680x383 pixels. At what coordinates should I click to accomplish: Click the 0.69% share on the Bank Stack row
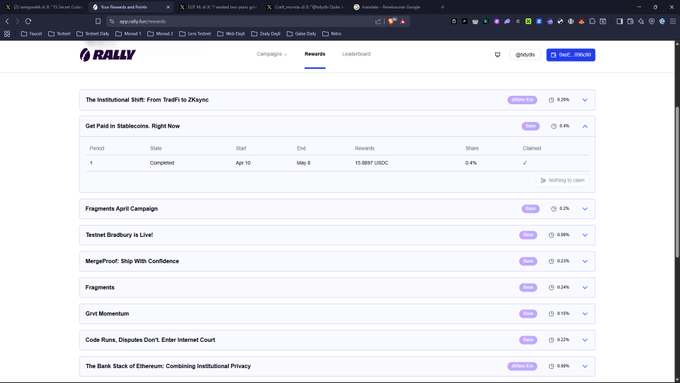[x=563, y=366]
